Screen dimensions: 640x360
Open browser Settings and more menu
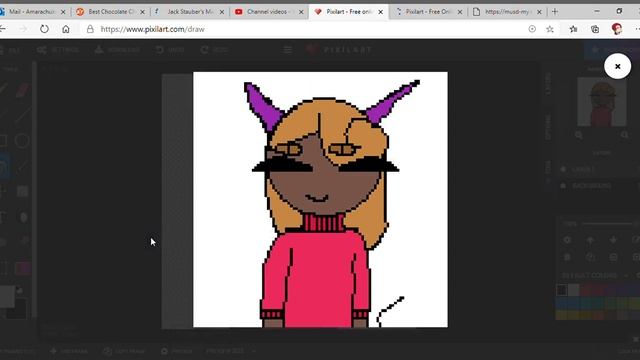click(637, 29)
